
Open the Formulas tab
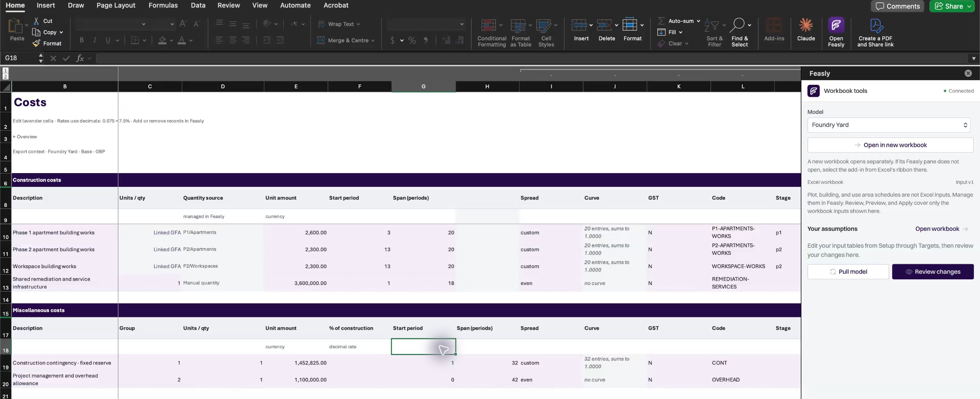click(x=163, y=5)
